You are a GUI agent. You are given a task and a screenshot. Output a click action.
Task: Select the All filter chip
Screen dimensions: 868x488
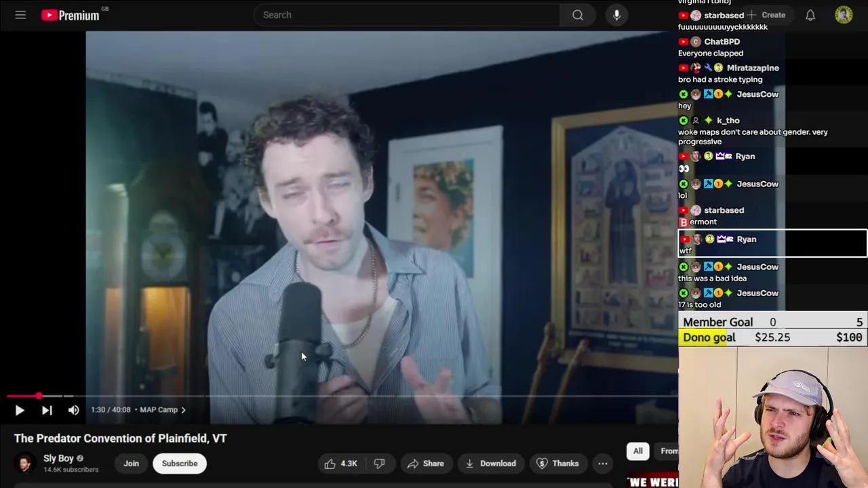coord(638,451)
